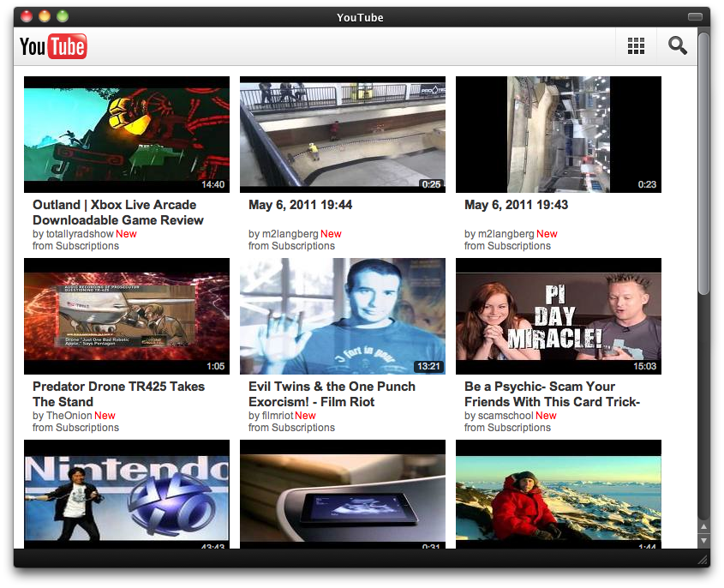Screen dimensions: 724x588
Task: Open Outland Xbox Live Arcade review thumbnail
Action: tap(127, 135)
